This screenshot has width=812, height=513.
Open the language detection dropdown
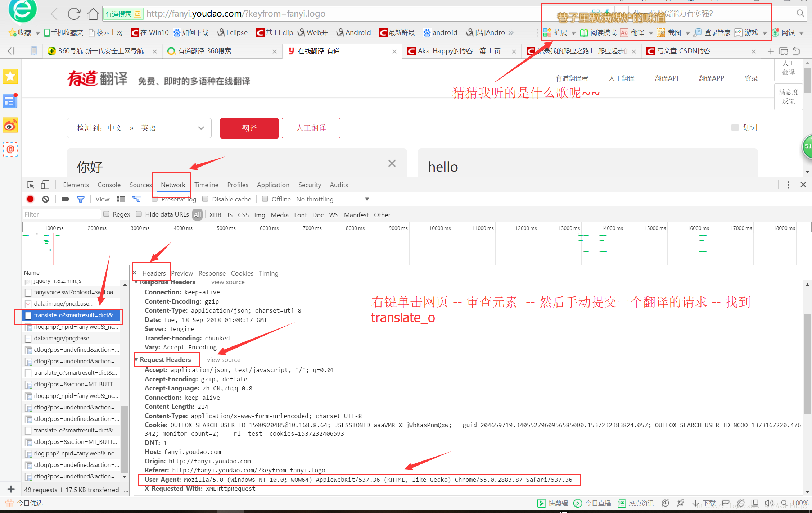(139, 128)
